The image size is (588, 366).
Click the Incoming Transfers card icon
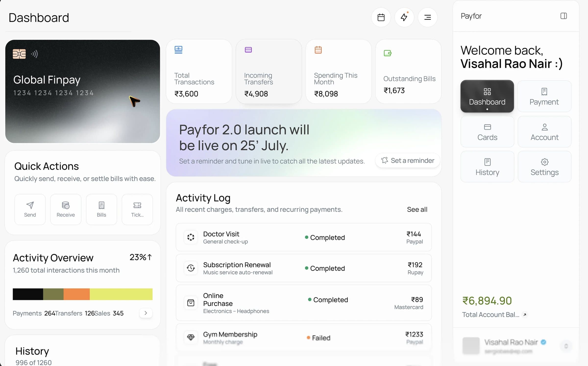click(248, 50)
